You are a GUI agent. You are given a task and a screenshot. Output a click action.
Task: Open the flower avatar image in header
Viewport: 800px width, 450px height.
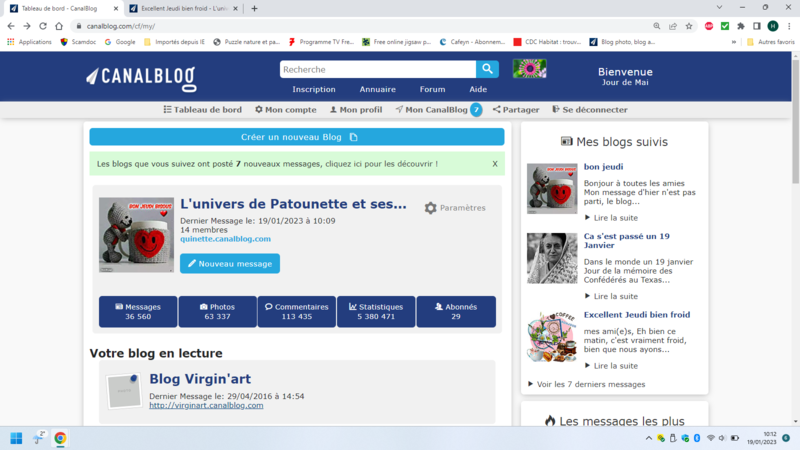pyautogui.click(x=530, y=68)
